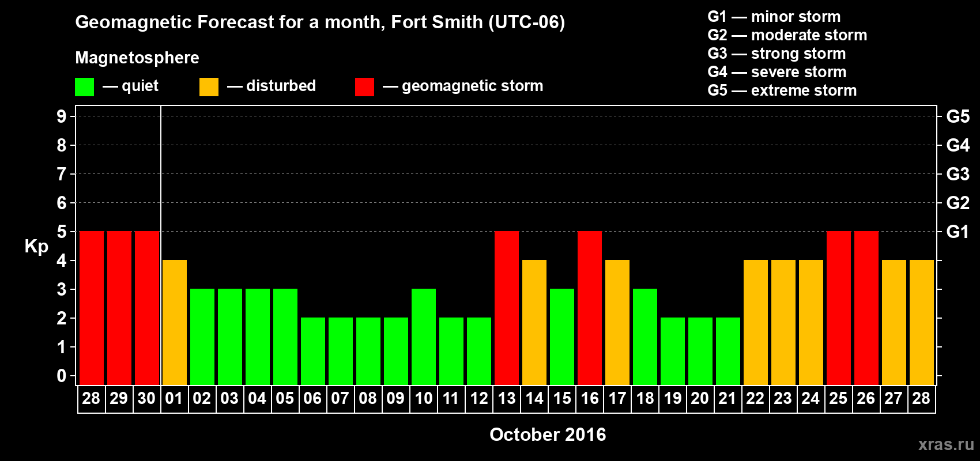
Task: Click the green bar for October 10
Action: [x=424, y=337]
